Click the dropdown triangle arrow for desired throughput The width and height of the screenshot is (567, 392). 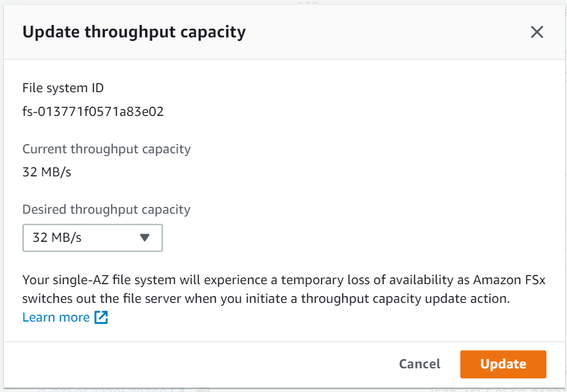click(145, 237)
